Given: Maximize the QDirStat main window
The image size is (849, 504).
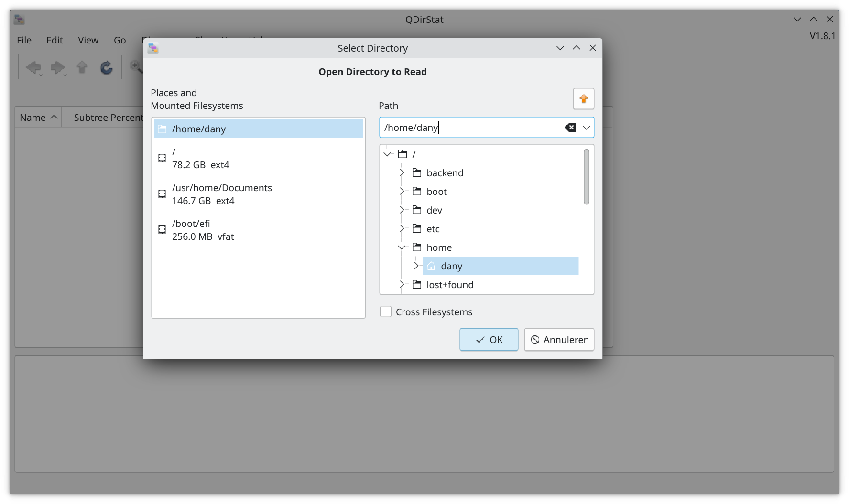Looking at the screenshot, I should (x=814, y=19).
